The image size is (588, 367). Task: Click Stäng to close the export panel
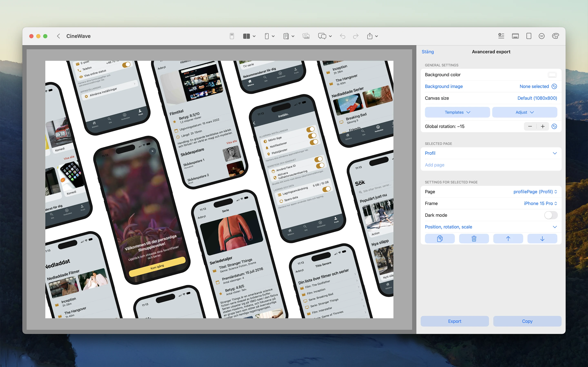click(x=428, y=51)
